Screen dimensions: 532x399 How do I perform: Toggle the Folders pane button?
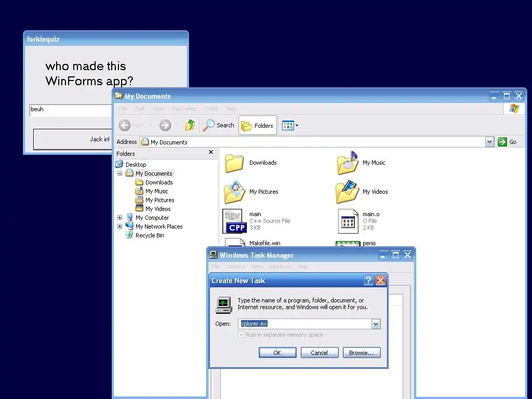[x=258, y=125]
